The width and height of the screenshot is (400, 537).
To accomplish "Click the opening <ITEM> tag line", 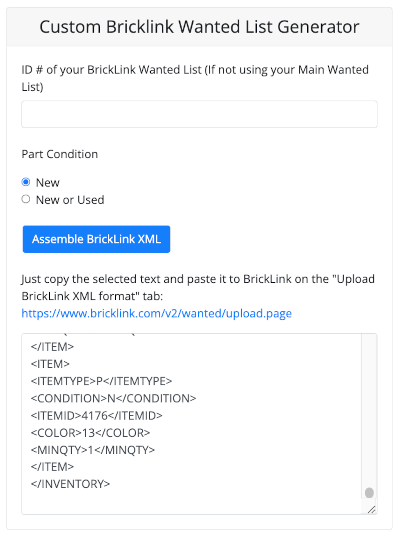I will [x=50, y=364].
